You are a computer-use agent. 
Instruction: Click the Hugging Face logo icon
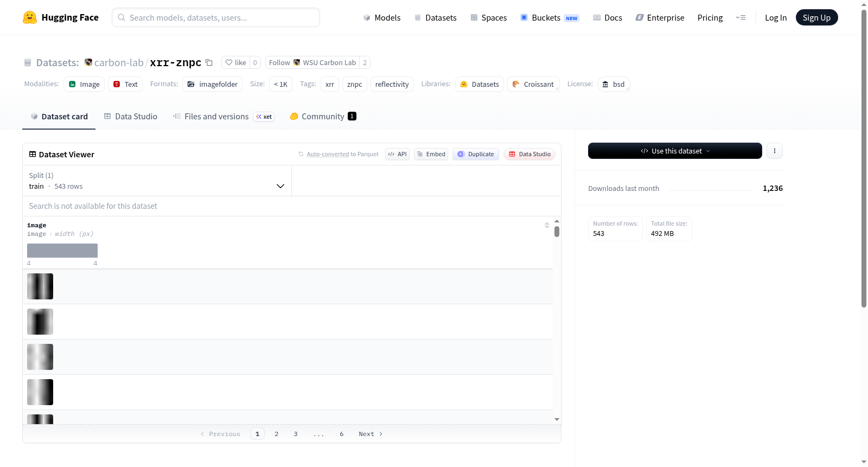[30, 17]
